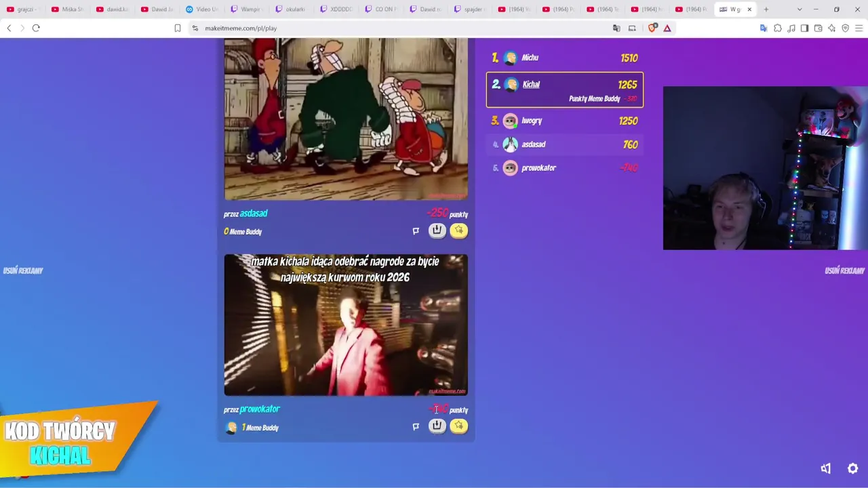Switch to the 'Video U...' tab
Viewport: 868px width, 488px height.
(x=201, y=9)
